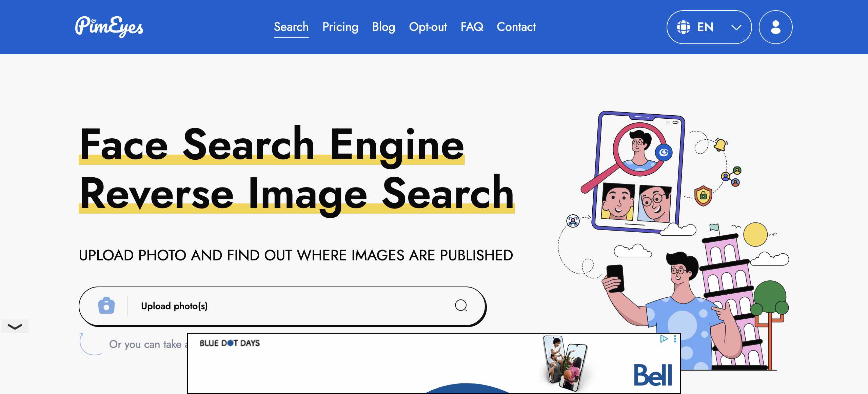868x394 pixels.
Task: Open the Blog page
Action: [x=383, y=27]
